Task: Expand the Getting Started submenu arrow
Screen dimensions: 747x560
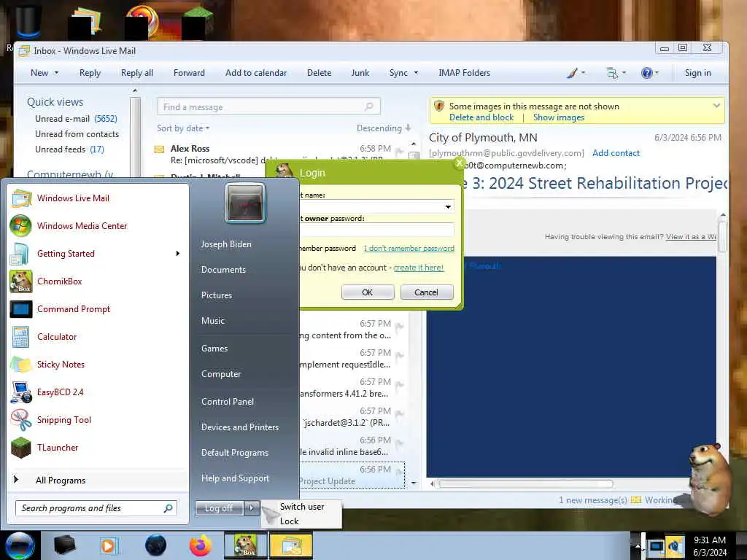Action: 178,253
